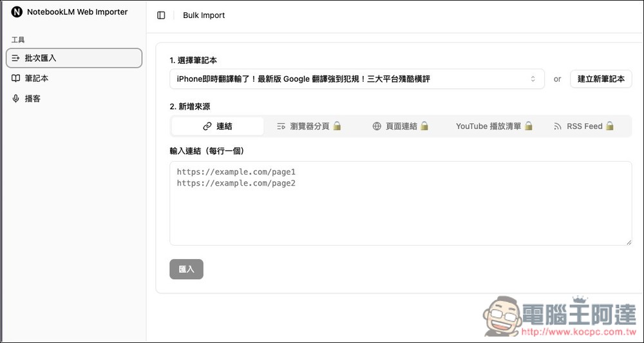Click the 輸入連結（每行一個）label
644x343 pixels.
click(207, 151)
